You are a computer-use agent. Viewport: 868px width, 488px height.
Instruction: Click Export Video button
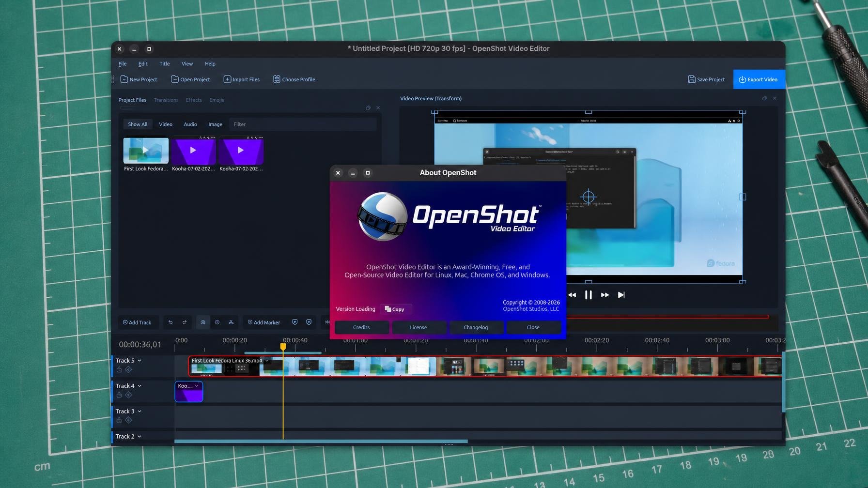(x=759, y=79)
